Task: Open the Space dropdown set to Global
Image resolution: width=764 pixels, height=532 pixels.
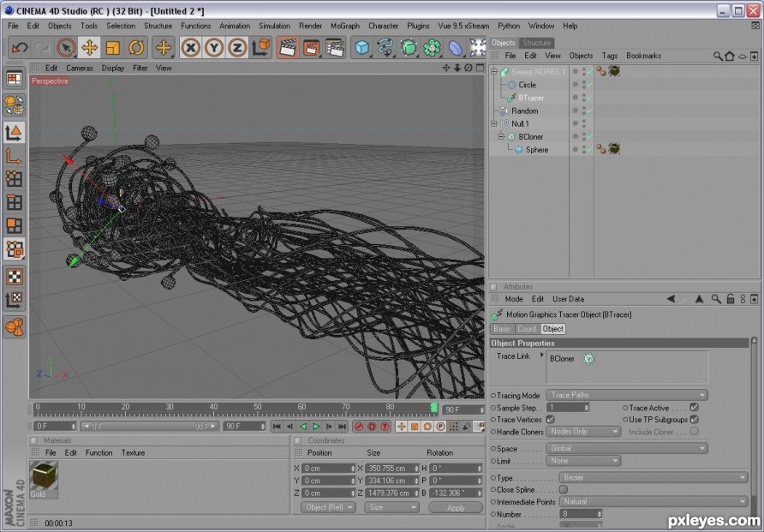Action: pos(627,448)
